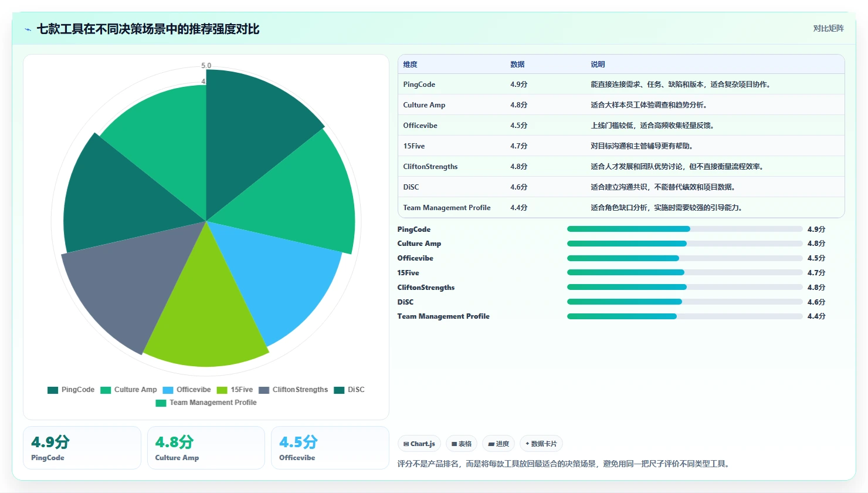Click the 数据卡片 chip
This screenshot has height=493, width=868.
click(541, 444)
